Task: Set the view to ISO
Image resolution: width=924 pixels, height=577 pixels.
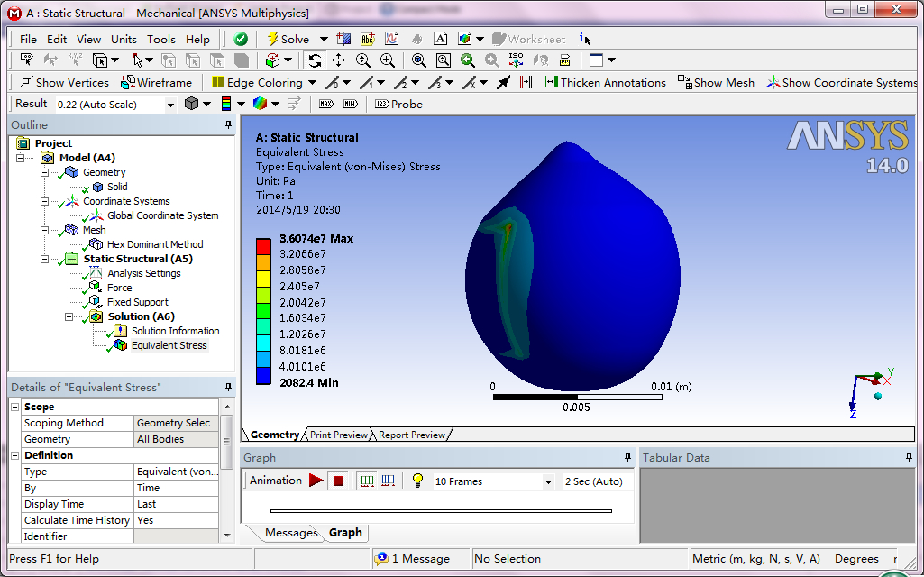Action: (517, 60)
